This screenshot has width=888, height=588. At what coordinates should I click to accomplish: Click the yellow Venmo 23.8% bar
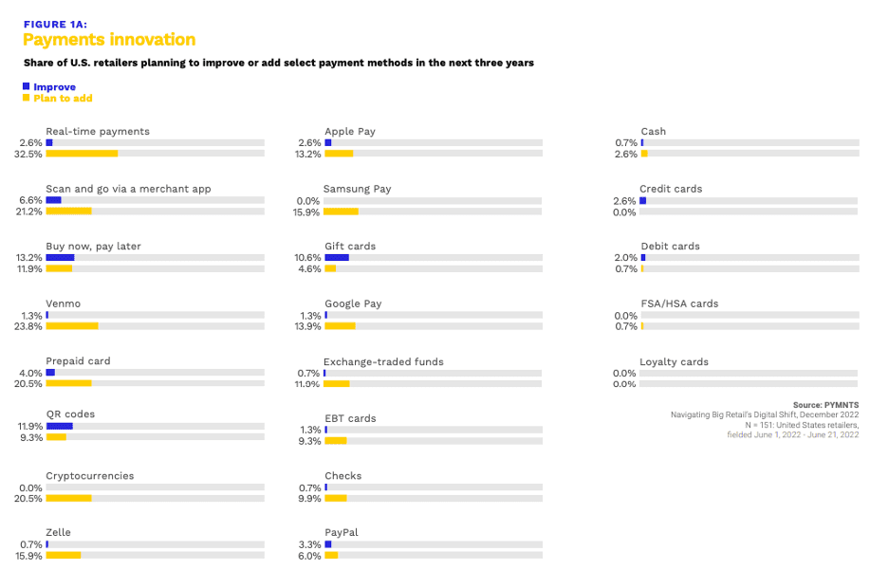tap(72, 326)
